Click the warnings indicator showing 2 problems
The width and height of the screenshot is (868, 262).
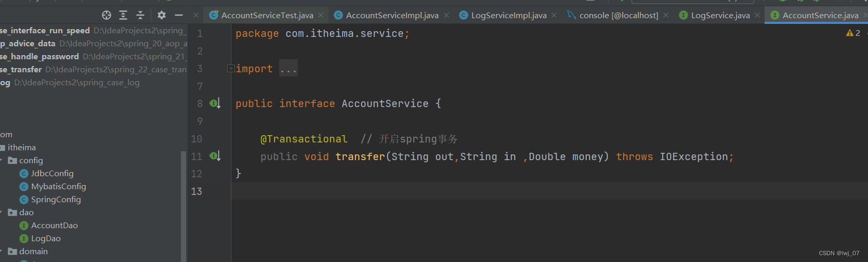(x=853, y=33)
